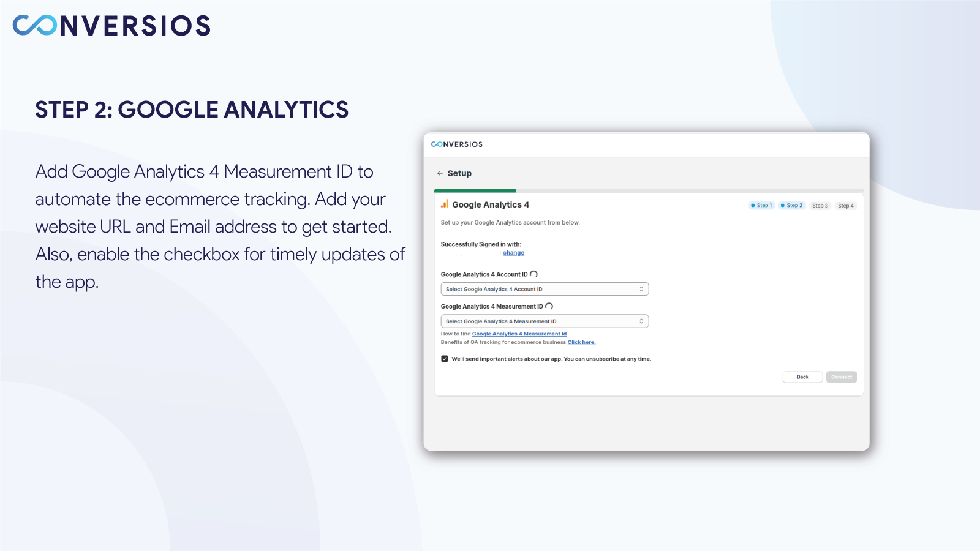Click the Setup heading text
980x551 pixels.
tap(459, 173)
